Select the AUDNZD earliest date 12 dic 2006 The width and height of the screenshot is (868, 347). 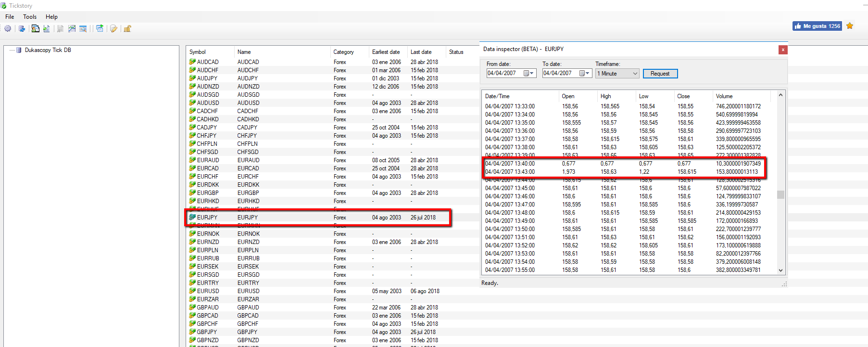pos(385,87)
